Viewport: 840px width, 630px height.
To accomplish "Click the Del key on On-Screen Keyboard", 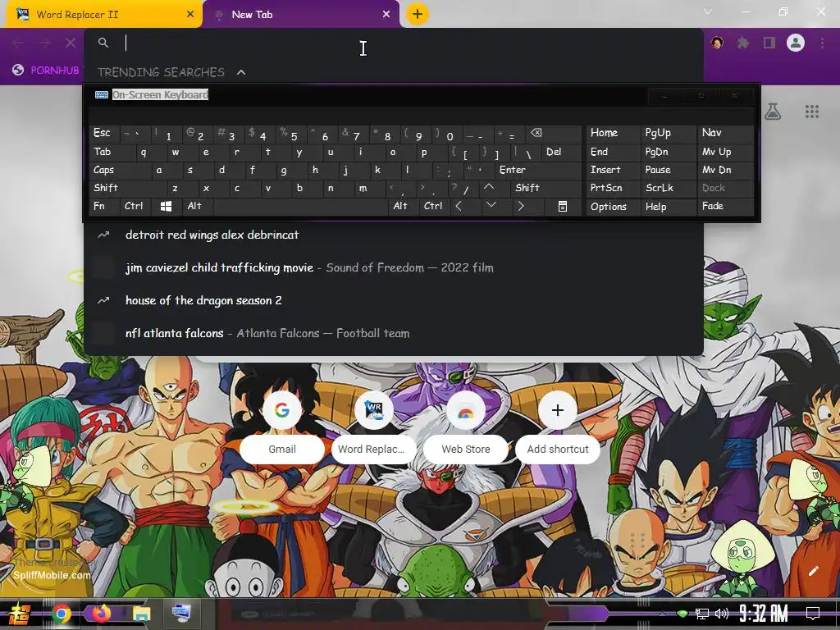I will click(x=561, y=152).
